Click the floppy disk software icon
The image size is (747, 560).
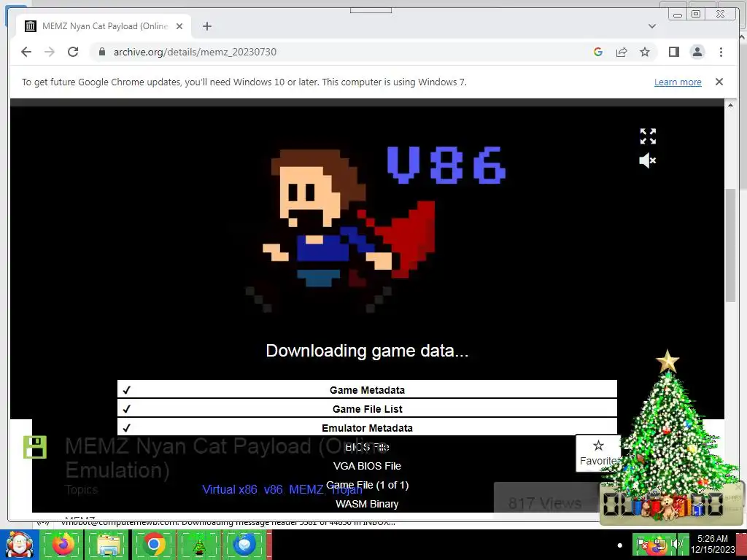[x=35, y=447]
